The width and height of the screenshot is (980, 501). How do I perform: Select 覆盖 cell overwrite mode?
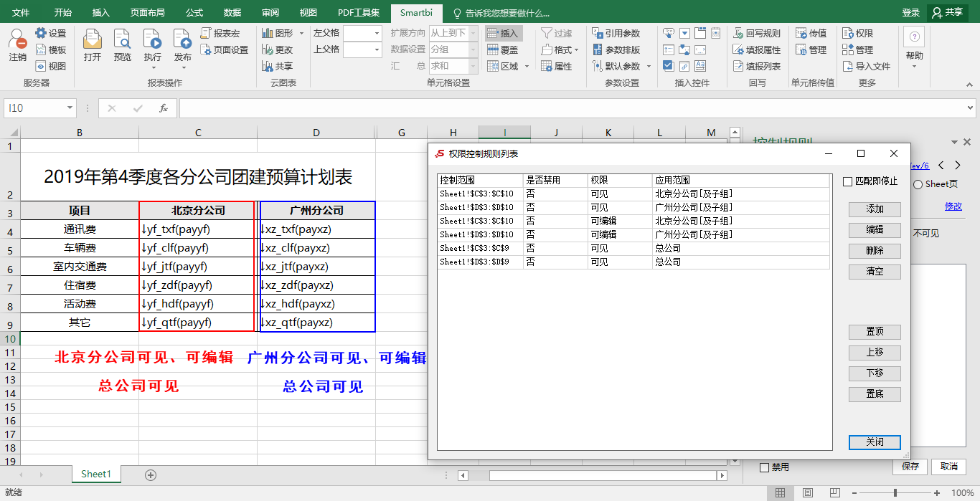pyautogui.click(x=503, y=49)
